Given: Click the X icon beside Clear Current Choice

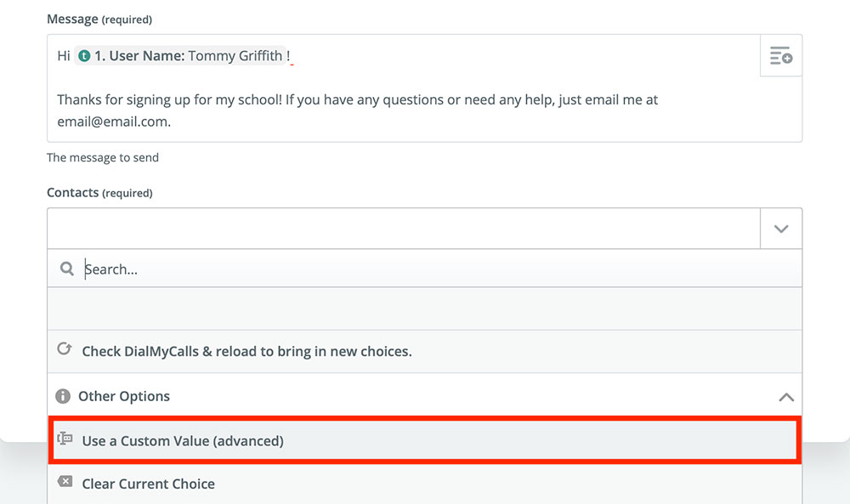Looking at the screenshot, I should [x=65, y=483].
